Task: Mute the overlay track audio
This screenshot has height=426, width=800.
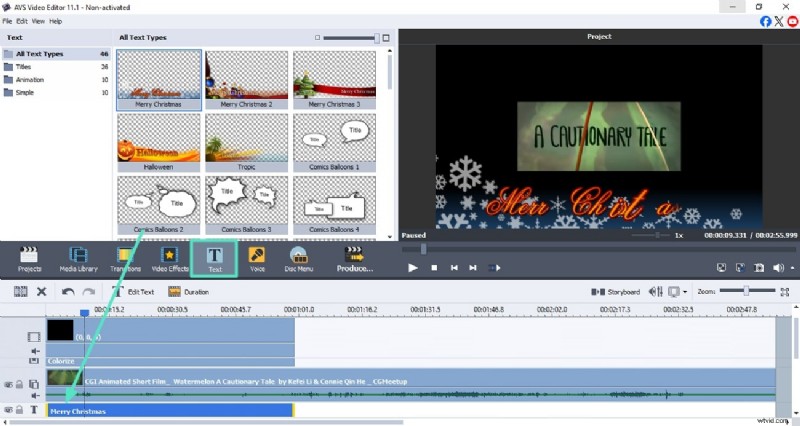Action: pos(35,395)
